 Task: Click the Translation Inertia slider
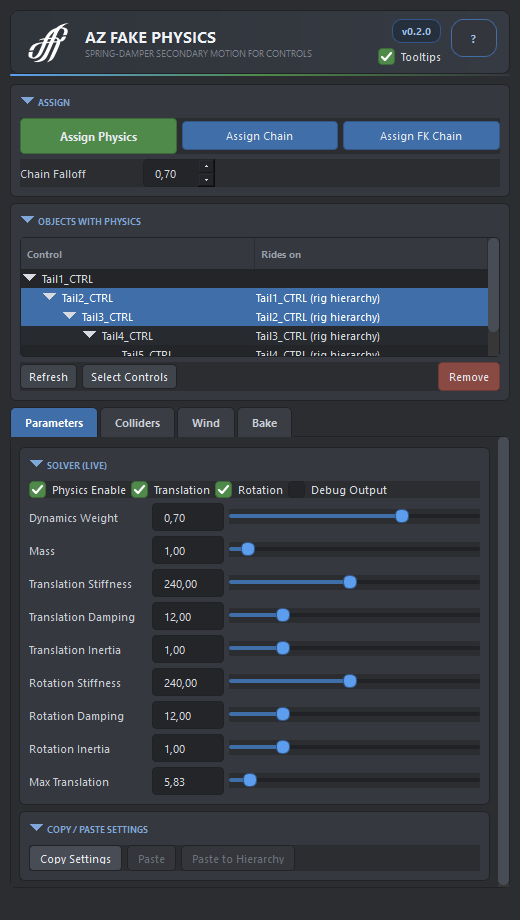[x=354, y=648]
